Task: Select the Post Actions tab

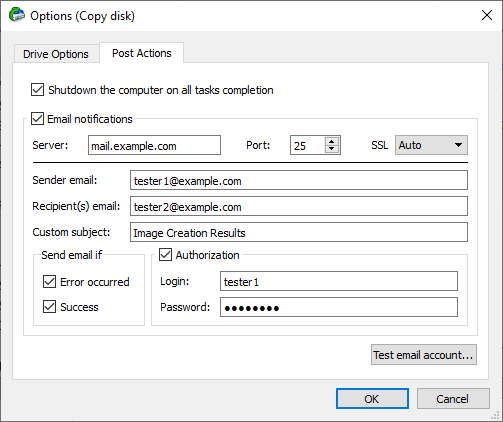Action: pos(142,53)
